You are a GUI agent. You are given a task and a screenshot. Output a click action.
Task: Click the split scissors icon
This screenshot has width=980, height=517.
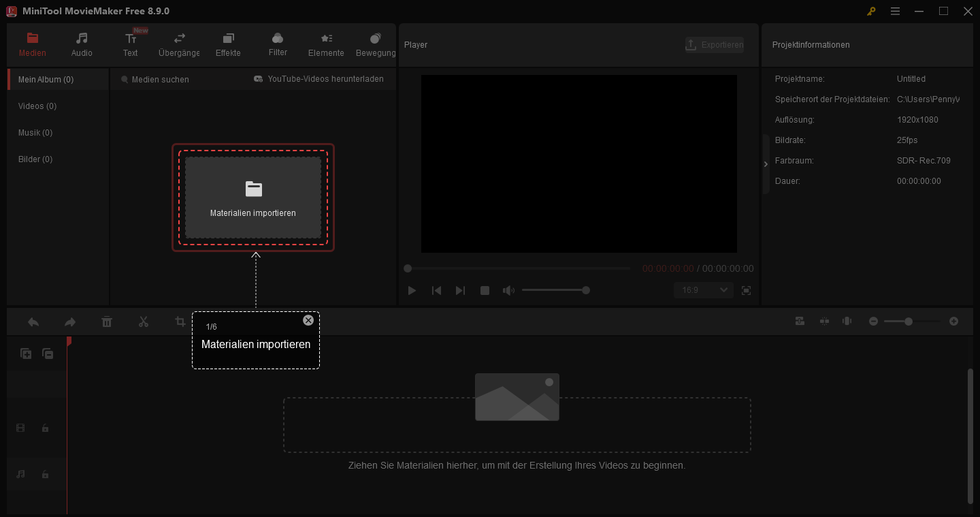(144, 322)
